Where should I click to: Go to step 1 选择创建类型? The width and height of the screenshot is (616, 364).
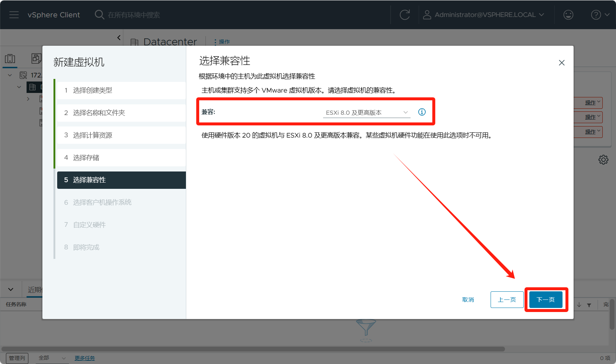tap(92, 90)
